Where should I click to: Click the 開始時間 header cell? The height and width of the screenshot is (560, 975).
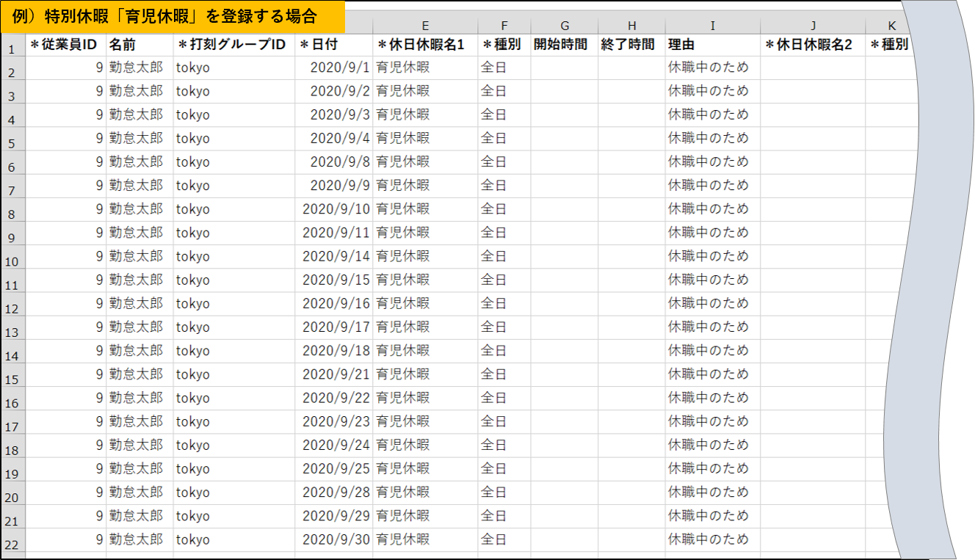[x=563, y=45]
